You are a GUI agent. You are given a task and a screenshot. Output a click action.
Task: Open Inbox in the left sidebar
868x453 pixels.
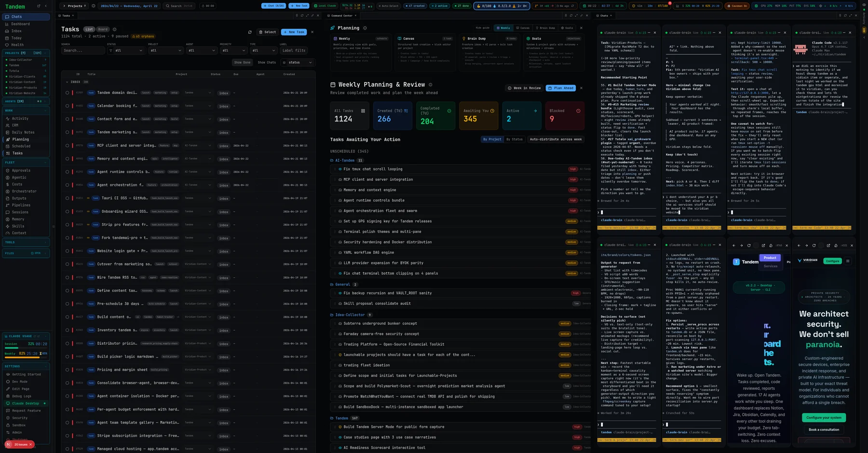(x=26, y=31)
